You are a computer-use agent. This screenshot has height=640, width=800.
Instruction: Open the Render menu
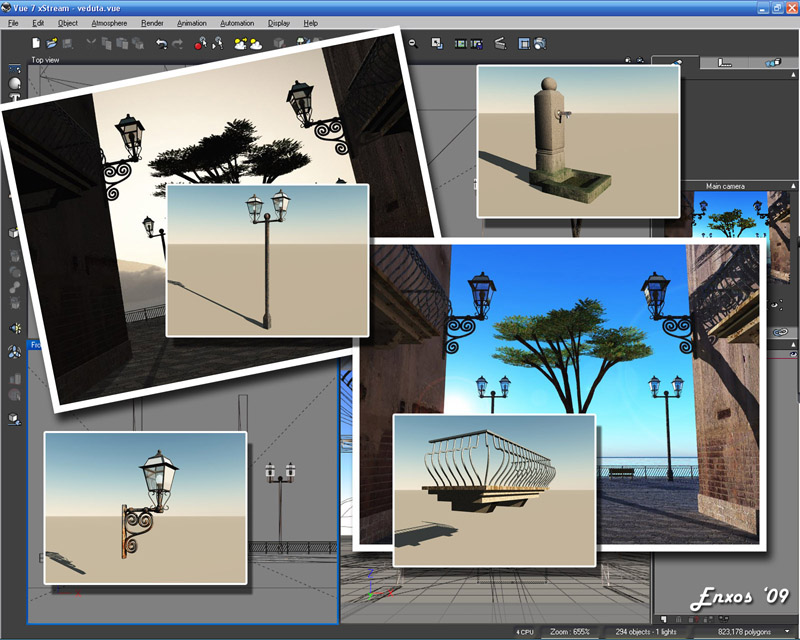(x=152, y=23)
